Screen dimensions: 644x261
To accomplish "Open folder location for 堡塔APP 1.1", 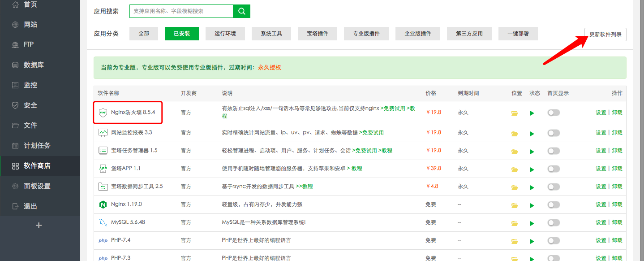I will [514, 169].
